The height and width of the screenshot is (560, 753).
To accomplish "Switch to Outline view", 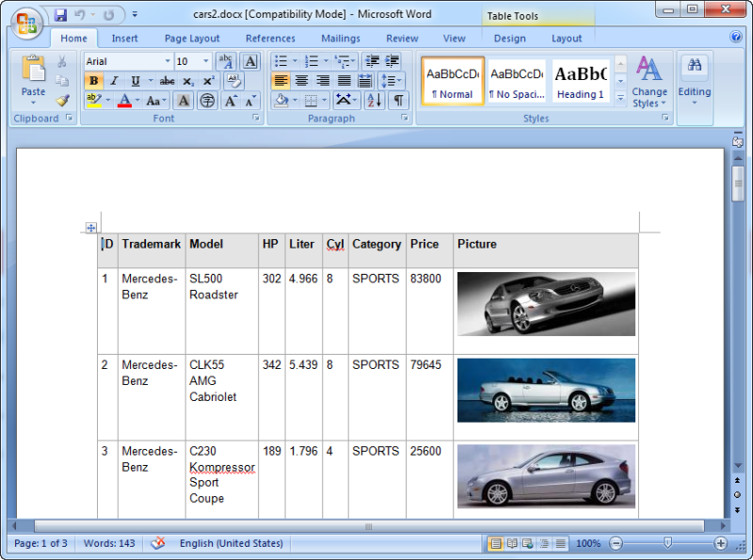I will [544, 543].
